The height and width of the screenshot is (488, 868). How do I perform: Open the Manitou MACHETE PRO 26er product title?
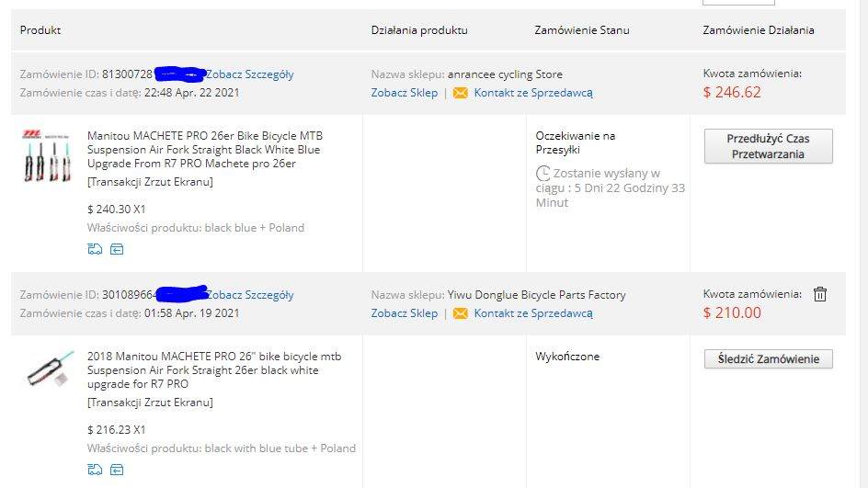[x=205, y=149]
